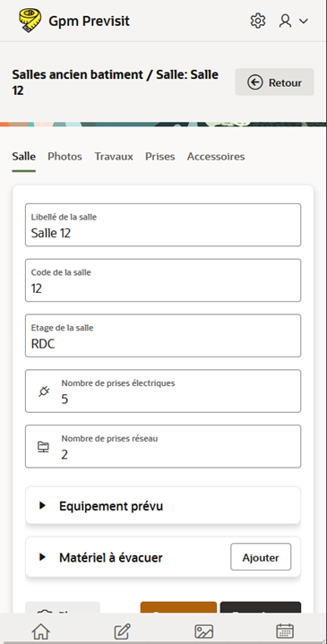The width and height of the screenshot is (327, 644).
Task: Edit the Nombre de prises électriques field
Action: click(x=163, y=391)
